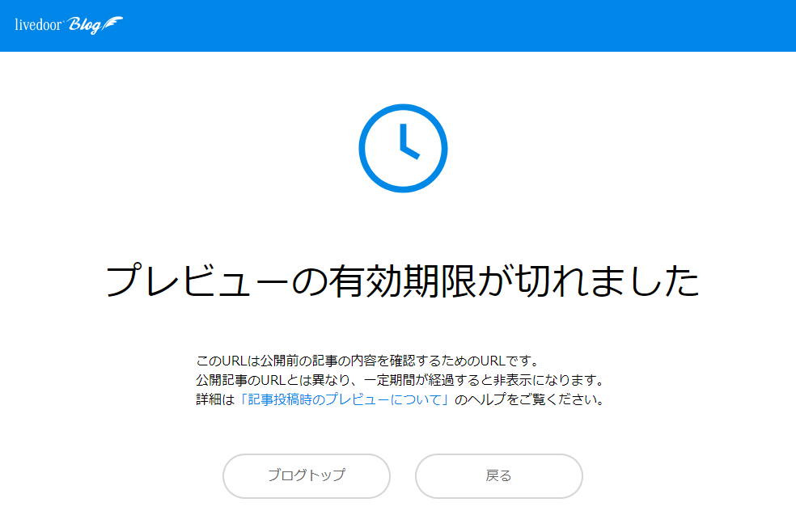796x532 pixels.
Task: Click the 詳細は text before the link
Action: pos(216,399)
